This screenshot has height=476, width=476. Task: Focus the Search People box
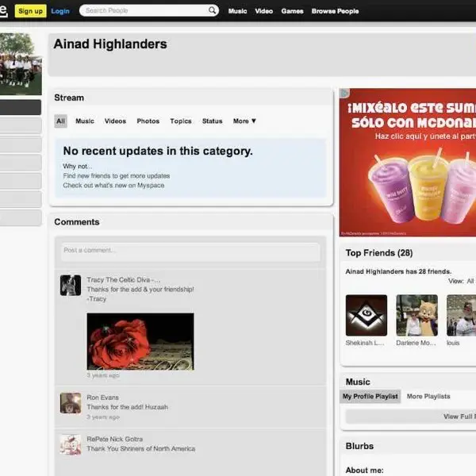point(146,10)
